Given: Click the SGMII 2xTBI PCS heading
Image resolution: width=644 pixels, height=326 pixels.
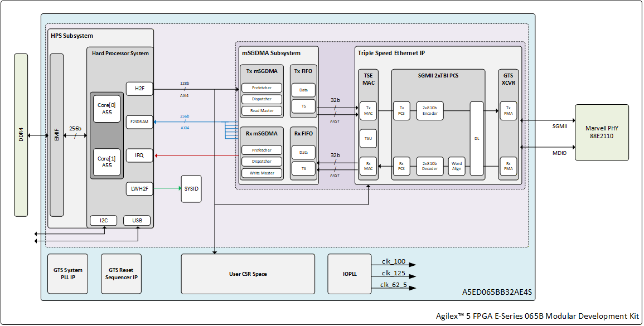Looking at the screenshot, I should [438, 76].
